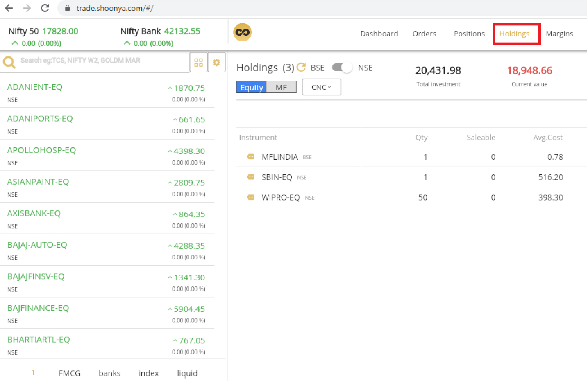Click the browser back arrow
Image resolution: width=588 pixels, height=381 pixels.
(x=9, y=8)
